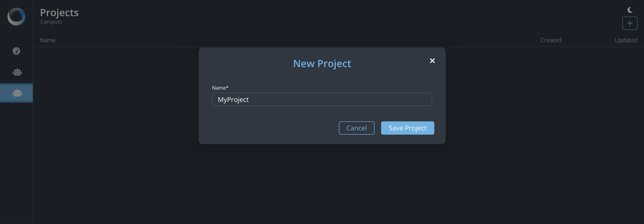Click the Name* field label
The width and height of the screenshot is (644, 224).
pyautogui.click(x=220, y=88)
